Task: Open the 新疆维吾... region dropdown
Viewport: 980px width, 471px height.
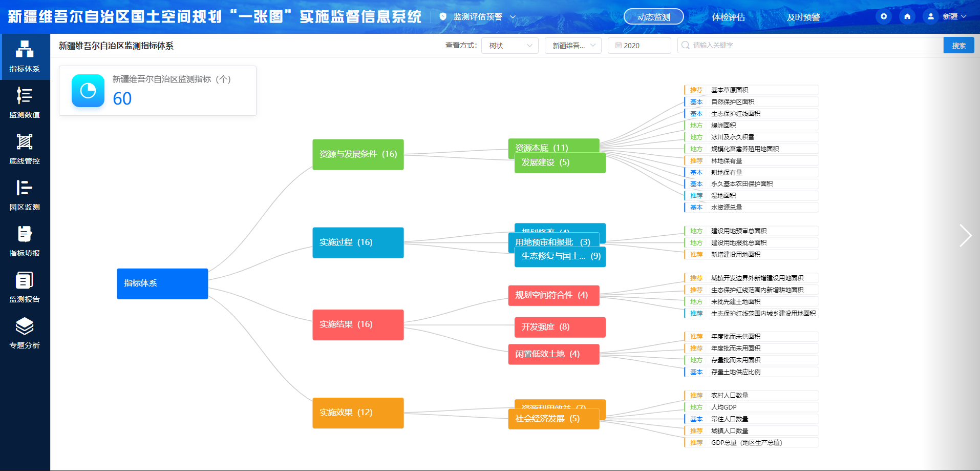Action: point(573,46)
